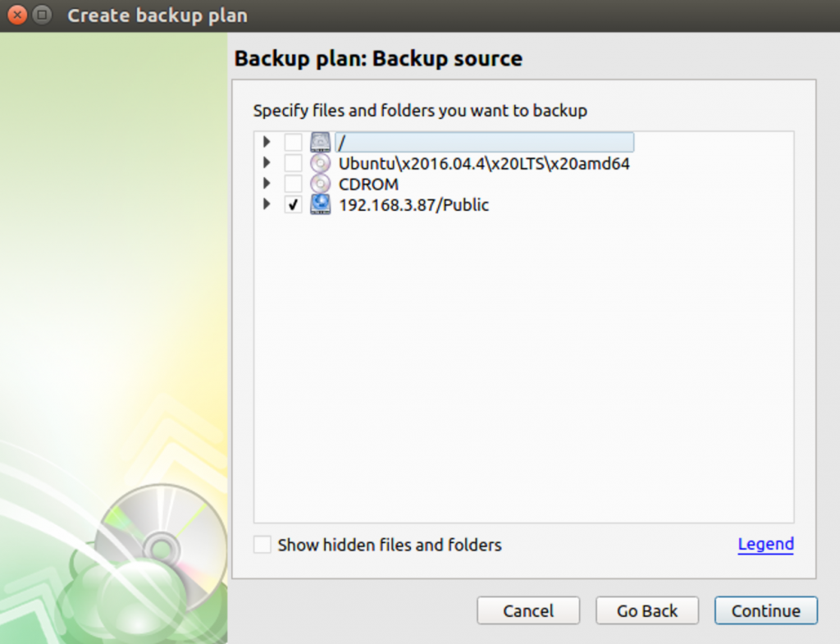Image resolution: width=840 pixels, height=644 pixels.
Task: Expand the CDROM tree node
Action: tap(267, 183)
